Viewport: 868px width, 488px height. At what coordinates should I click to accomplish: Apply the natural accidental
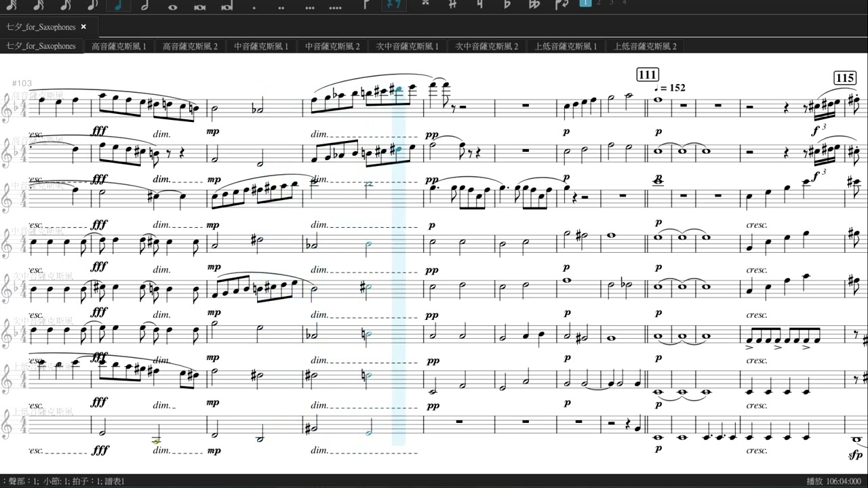click(x=480, y=4)
